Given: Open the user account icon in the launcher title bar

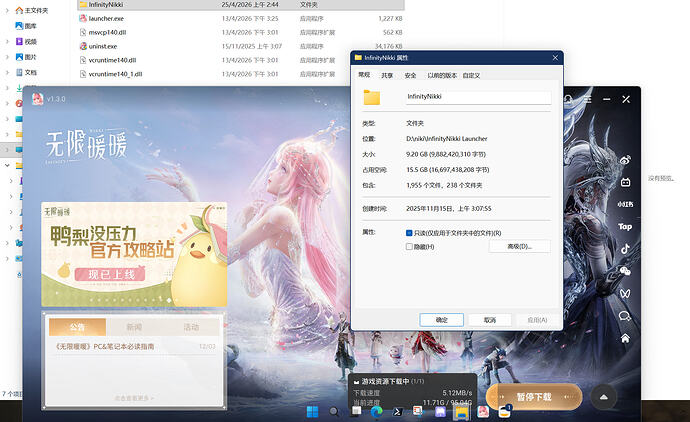Looking at the screenshot, I should click(569, 99).
